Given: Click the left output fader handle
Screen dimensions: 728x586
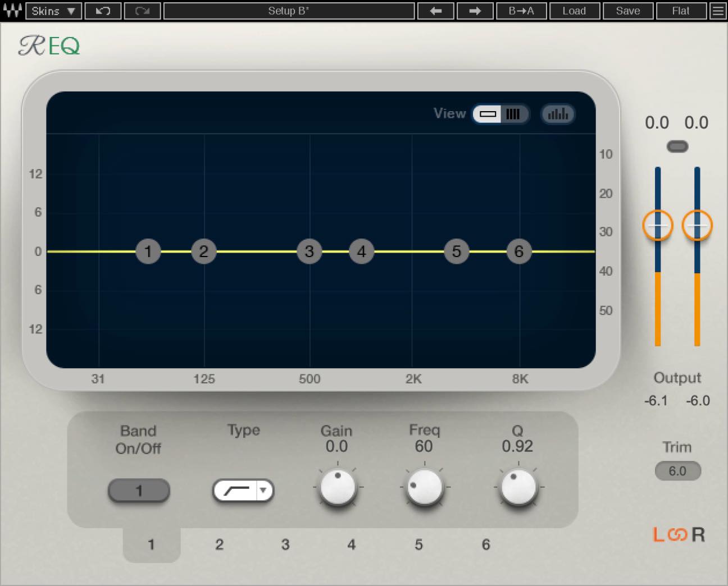Looking at the screenshot, I should pyautogui.click(x=658, y=225).
